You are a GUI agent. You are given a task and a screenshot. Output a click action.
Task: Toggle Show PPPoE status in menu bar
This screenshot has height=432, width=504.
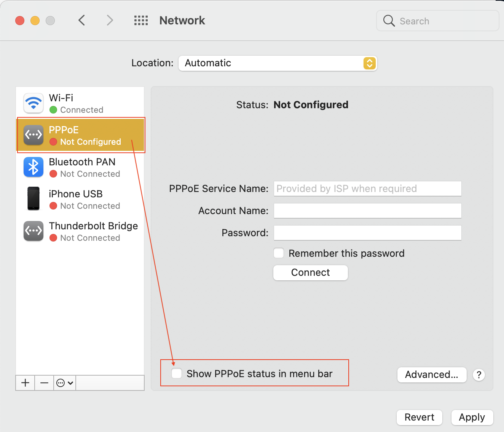(x=177, y=373)
